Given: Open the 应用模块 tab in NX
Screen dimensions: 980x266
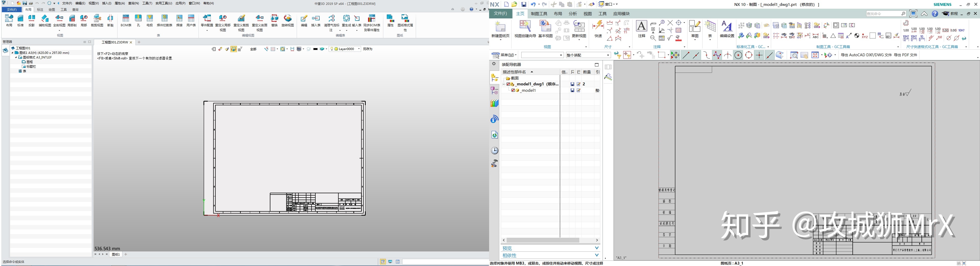Looking at the screenshot, I should [x=621, y=14].
